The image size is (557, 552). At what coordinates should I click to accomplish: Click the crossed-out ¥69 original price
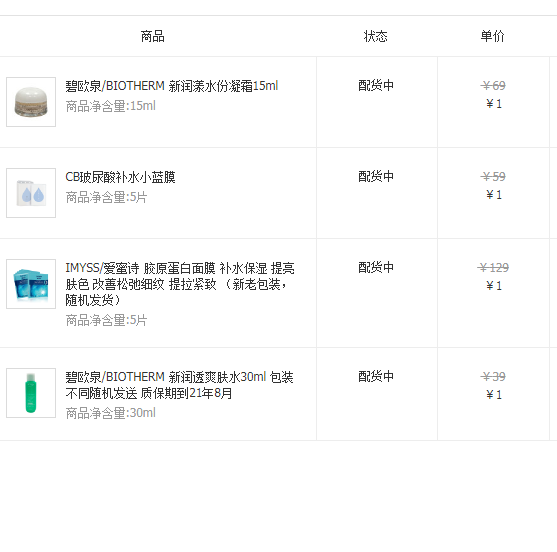pos(493,86)
